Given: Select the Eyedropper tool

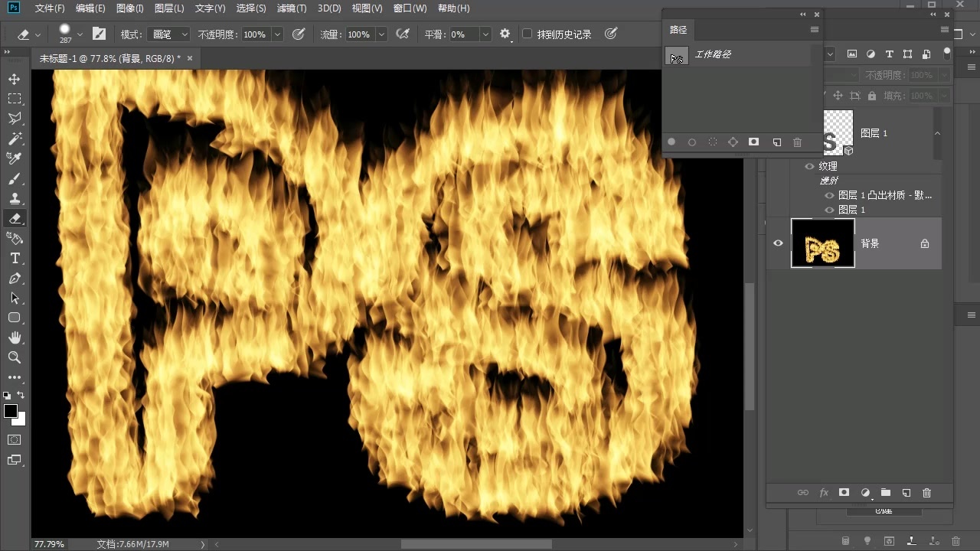Looking at the screenshot, I should tap(15, 158).
